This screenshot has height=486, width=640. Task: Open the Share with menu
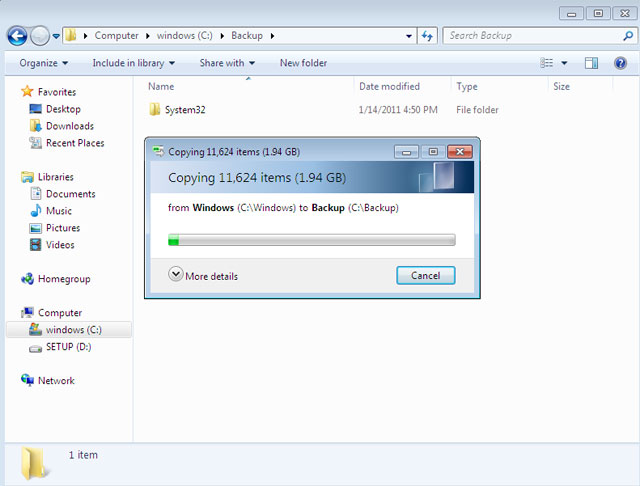tap(227, 63)
